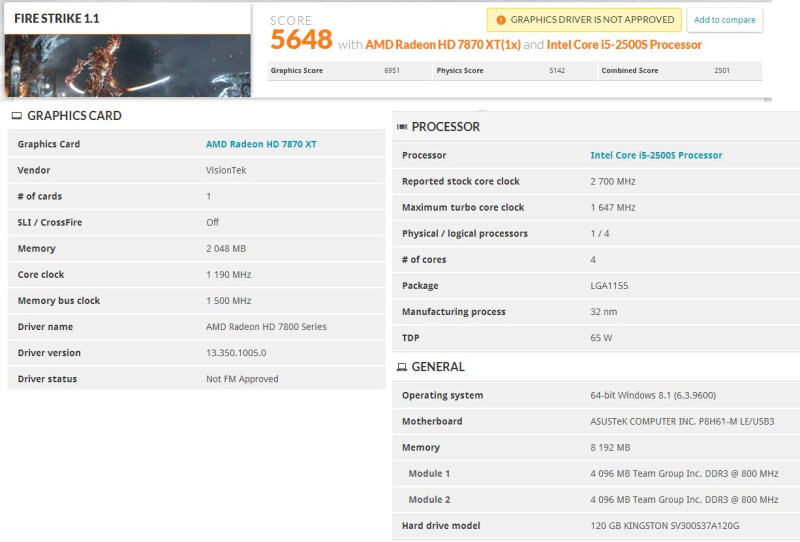Click the General memory value 8 192 MB
Viewport: 800px width, 542px height.
[610, 448]
